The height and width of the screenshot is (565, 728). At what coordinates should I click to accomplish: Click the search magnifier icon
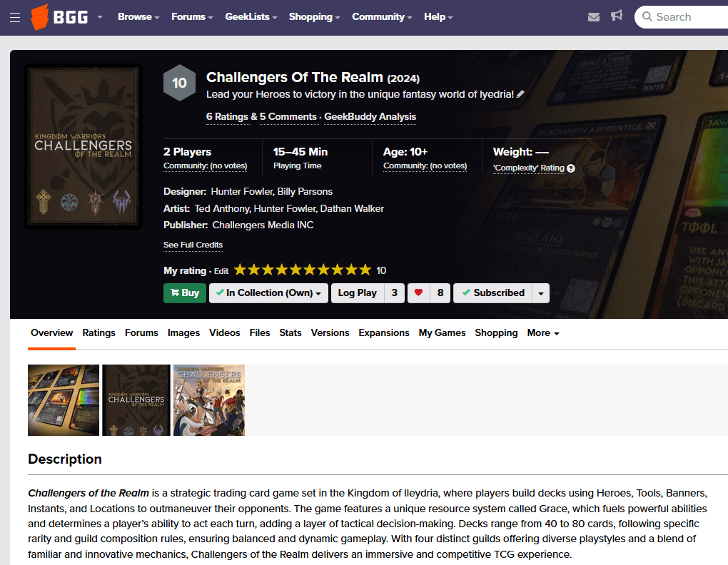(647, 16)
